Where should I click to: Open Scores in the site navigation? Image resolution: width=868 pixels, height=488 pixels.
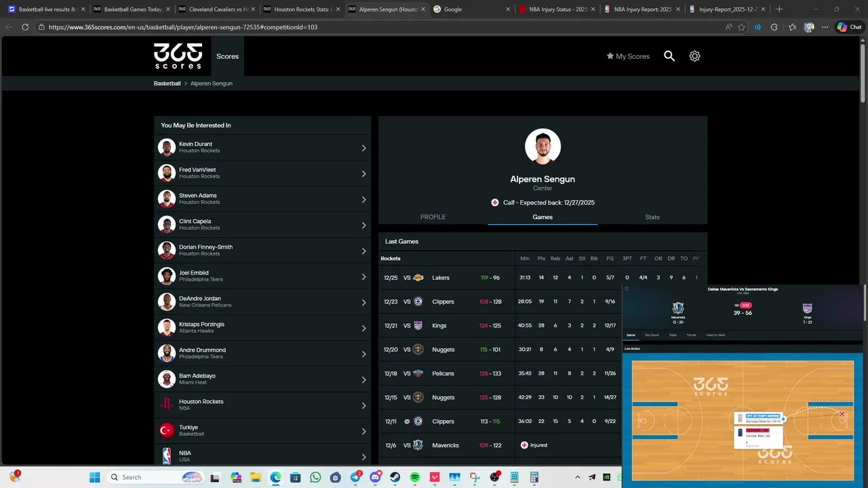coord(227,56)
